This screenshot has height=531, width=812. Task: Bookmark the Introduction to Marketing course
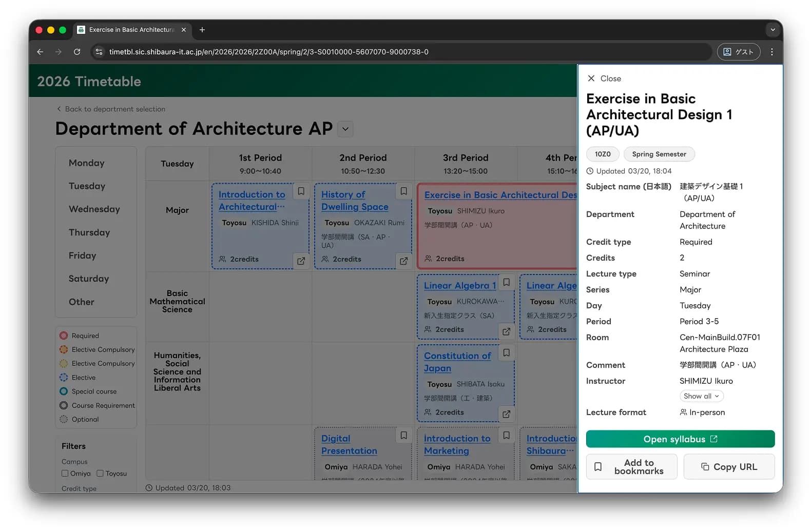click(x=506, y=436)
